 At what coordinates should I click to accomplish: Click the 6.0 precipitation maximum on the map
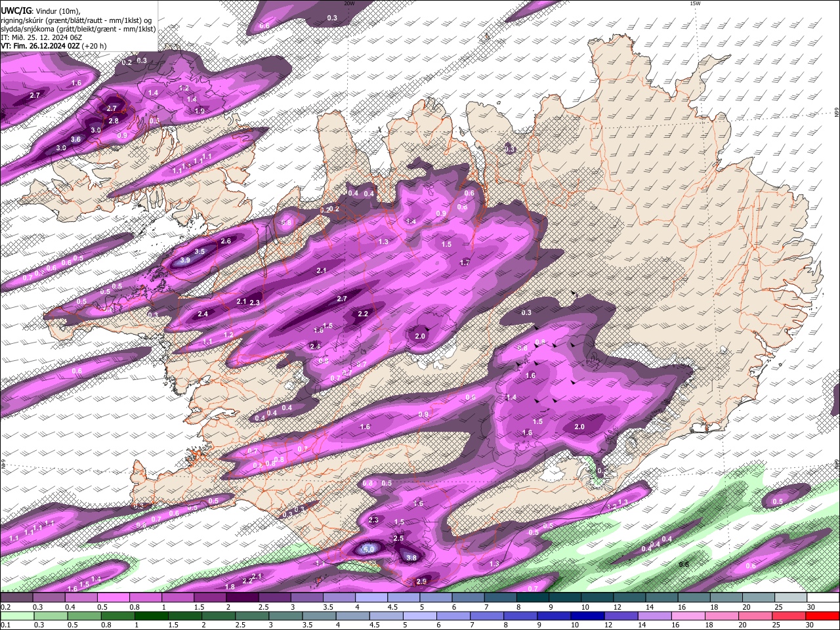point(369,549)
